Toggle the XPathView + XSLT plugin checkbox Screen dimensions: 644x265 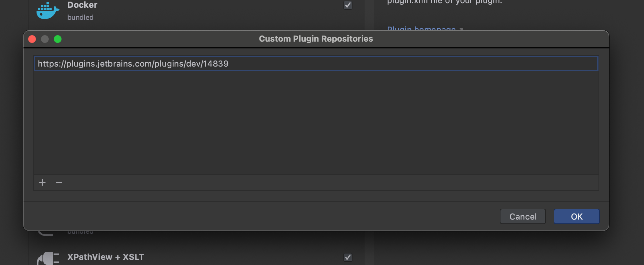pos(348,257)
